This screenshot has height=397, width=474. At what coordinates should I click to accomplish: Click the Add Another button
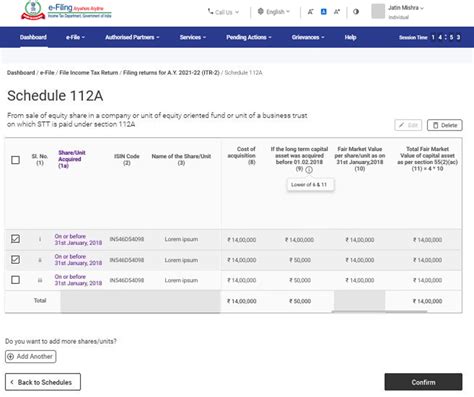coord(30,356)
